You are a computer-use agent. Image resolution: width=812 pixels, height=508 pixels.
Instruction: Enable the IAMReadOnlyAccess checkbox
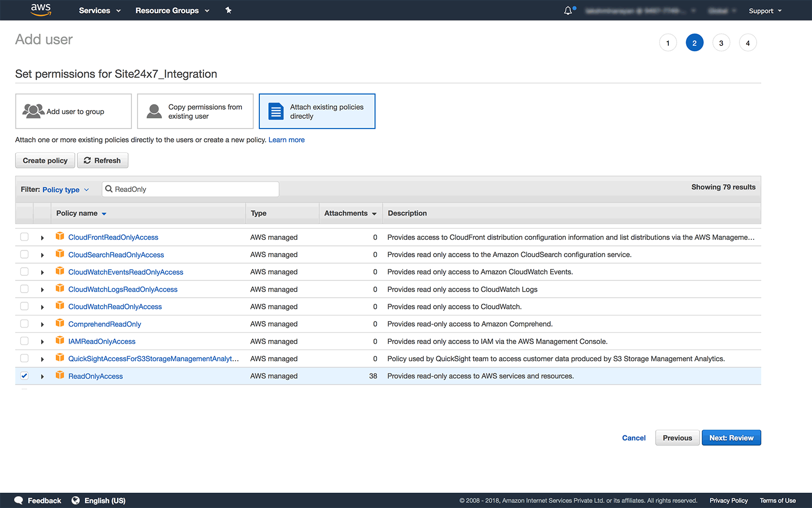(x=24, y=341)
